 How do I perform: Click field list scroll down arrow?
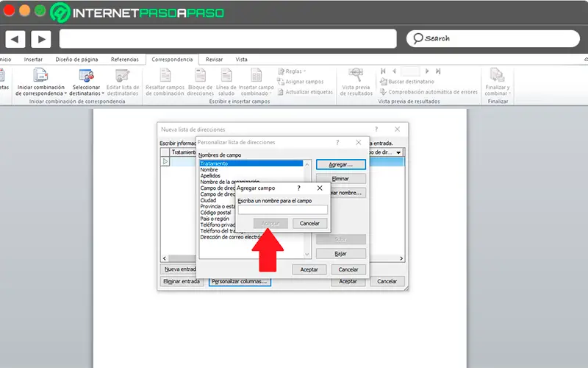(307, 255)
